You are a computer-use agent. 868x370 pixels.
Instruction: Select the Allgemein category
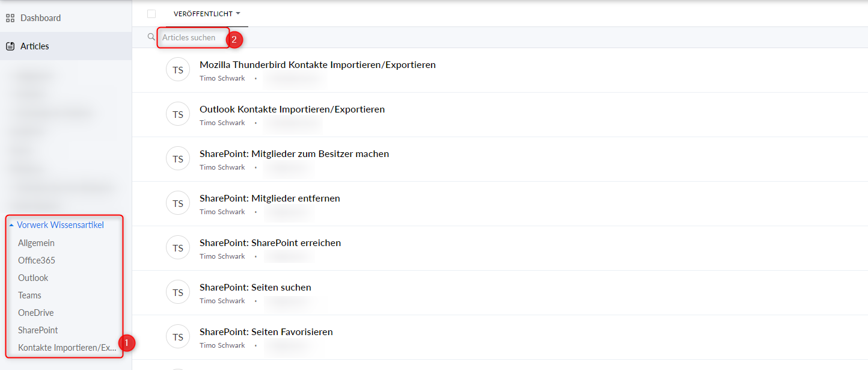(x=36, y=243)
